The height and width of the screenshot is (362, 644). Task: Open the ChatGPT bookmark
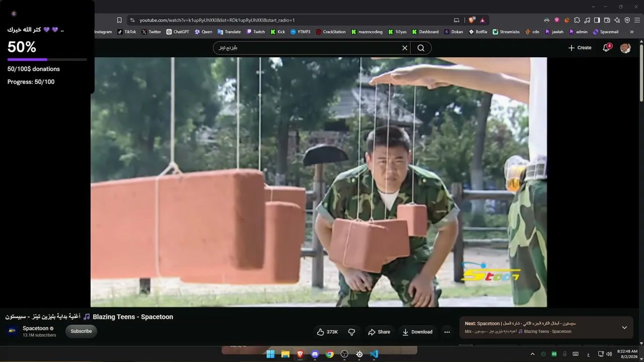click(x=178, y=32)
